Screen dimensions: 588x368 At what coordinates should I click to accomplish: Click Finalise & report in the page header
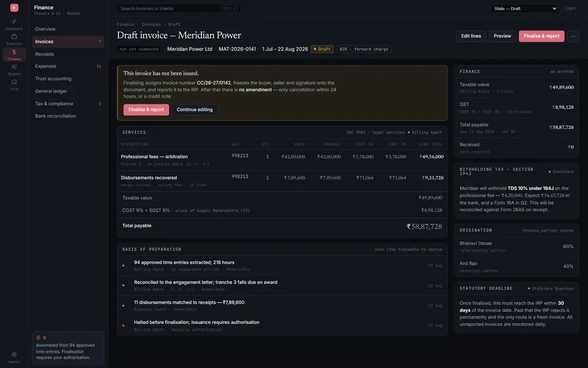(x=541, y=36)
